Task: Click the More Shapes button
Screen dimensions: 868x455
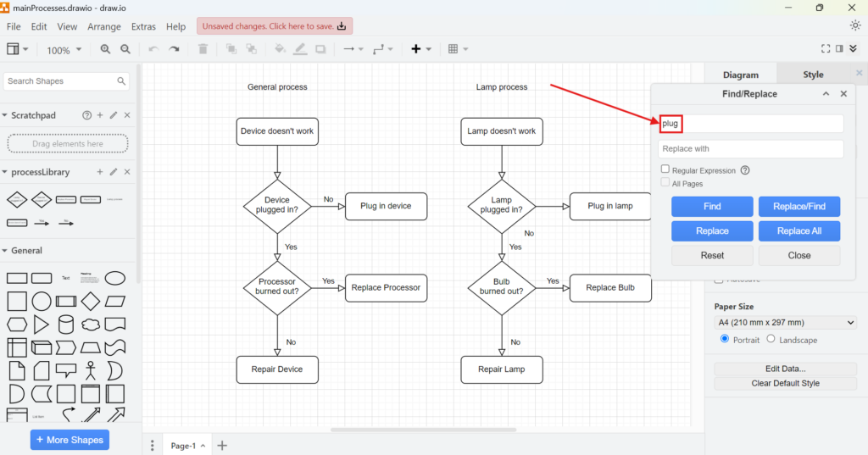Action: point(70,440)
